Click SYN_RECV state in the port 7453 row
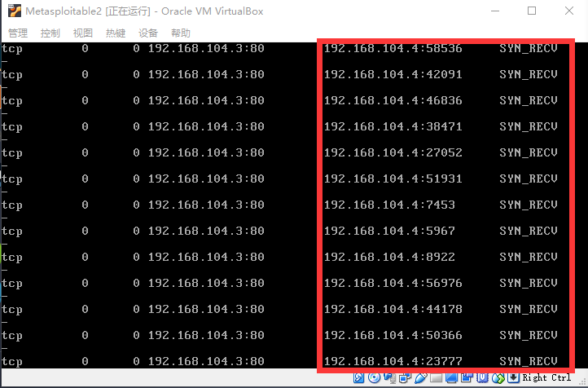Image resolution: width=588 pixels, height=388 pixels. pos(529,205)
